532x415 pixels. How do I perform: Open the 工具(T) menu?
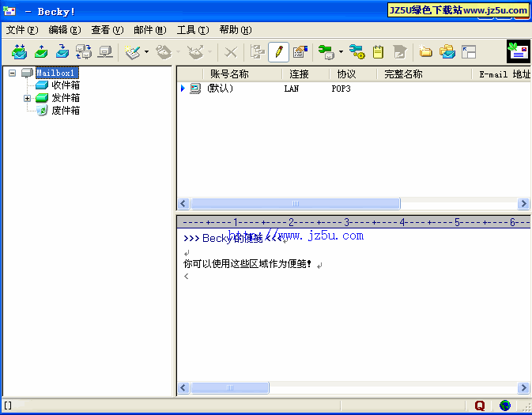193,30
